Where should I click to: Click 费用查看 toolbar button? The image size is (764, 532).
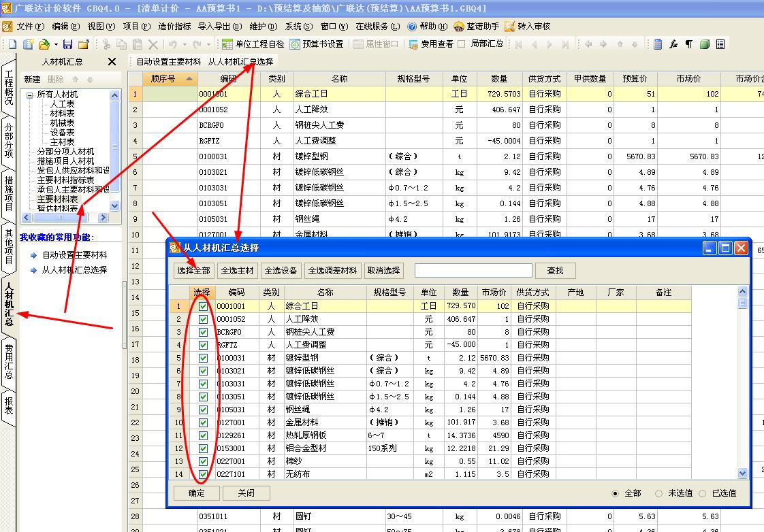pyautogui.click(x=431, y=44)
